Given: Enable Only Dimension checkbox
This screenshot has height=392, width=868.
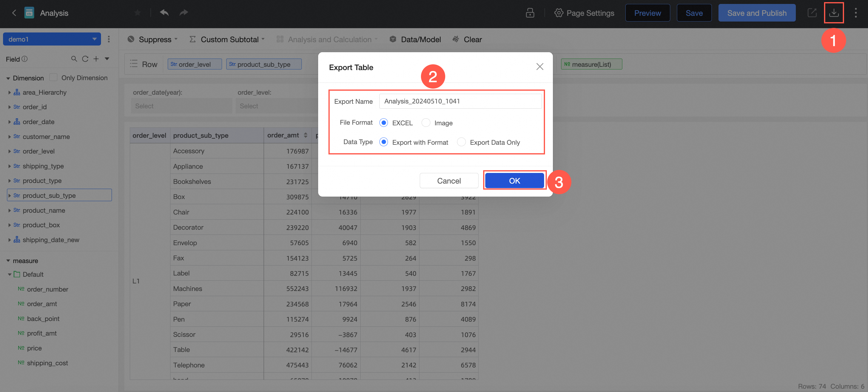Looking at the screenshot, I should (x=53, y=78).
